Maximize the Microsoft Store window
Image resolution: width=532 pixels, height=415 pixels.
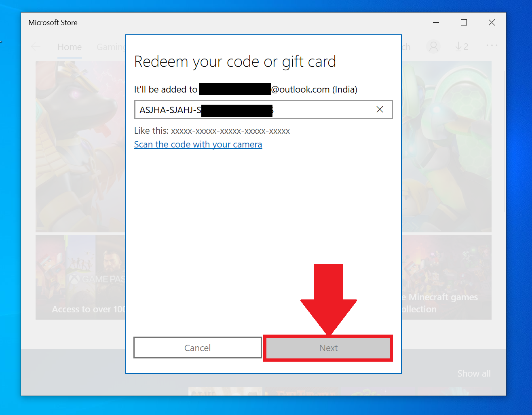[x=464, y=23]
